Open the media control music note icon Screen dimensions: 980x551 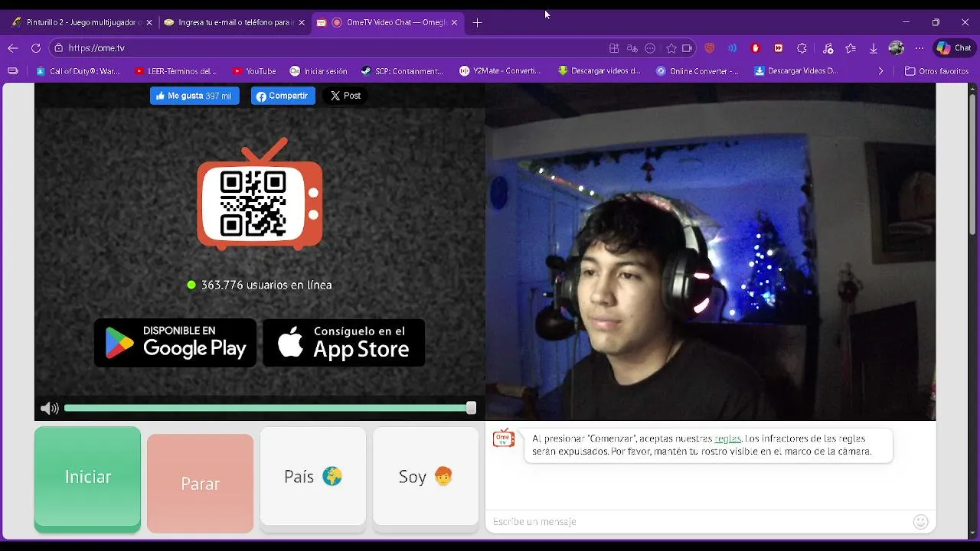coord(828,48)
